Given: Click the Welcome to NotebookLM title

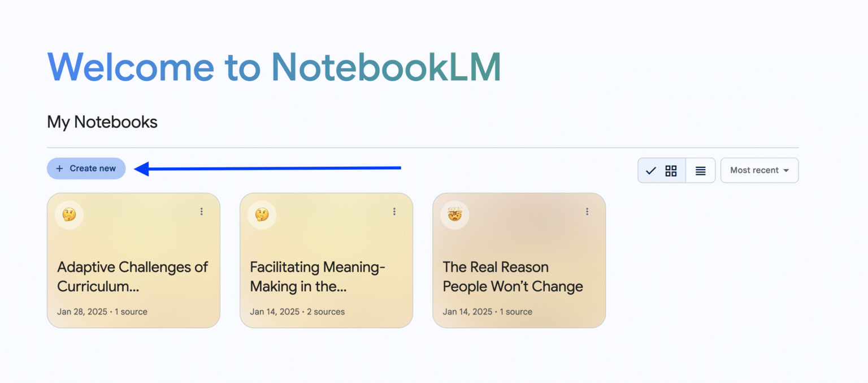Looking at the screenshot, I should [x=275, y=67].
